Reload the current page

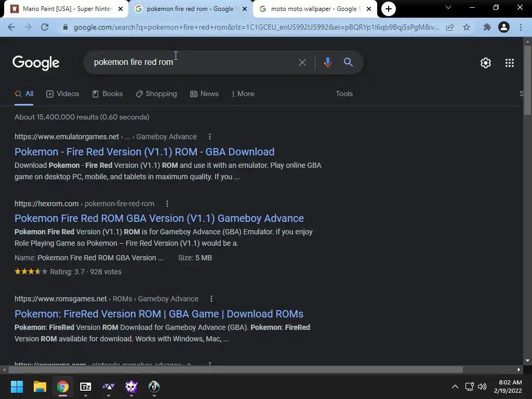tap(45, 27)
